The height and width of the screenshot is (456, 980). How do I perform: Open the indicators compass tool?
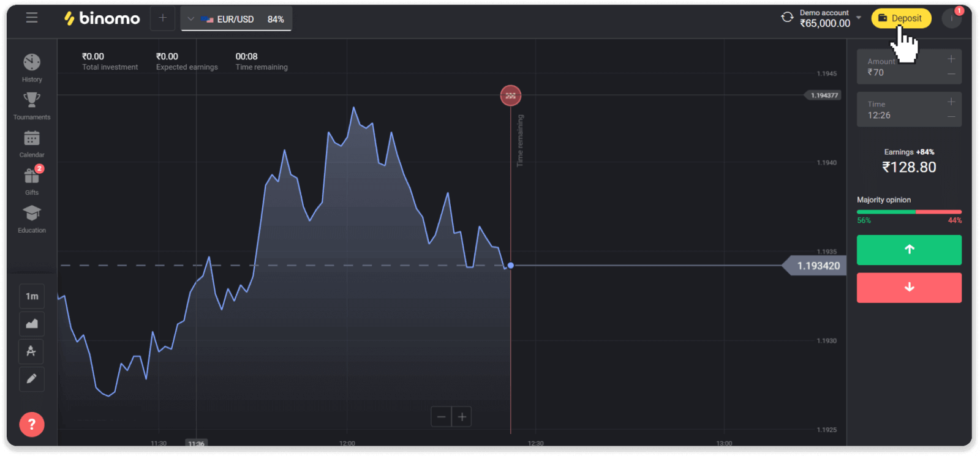(32, 351)
